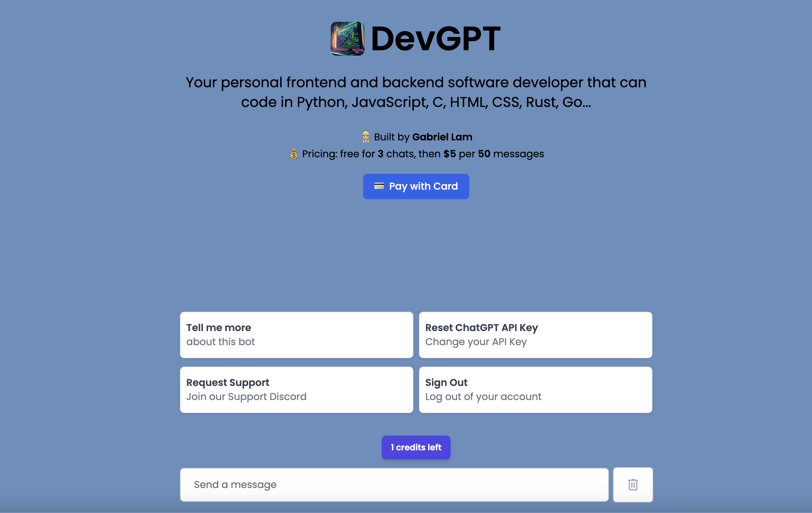Screen dimensions: 812x513
Task: Choose Reset ChatGPT API Key option
Action: tap(535, 335)
